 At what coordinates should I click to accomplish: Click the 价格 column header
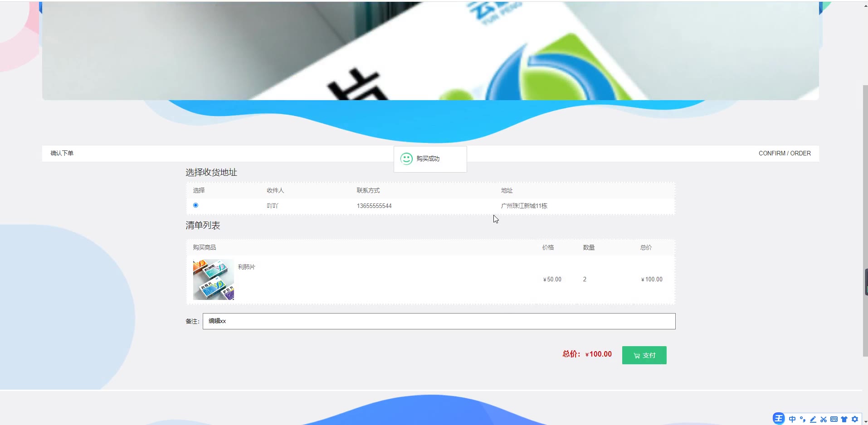point(548,247)
